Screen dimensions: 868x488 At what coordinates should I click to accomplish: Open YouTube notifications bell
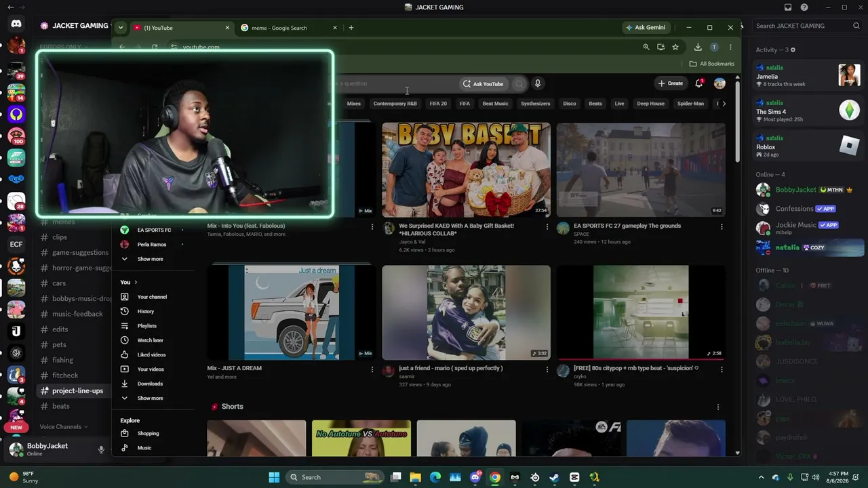(699, 83)
